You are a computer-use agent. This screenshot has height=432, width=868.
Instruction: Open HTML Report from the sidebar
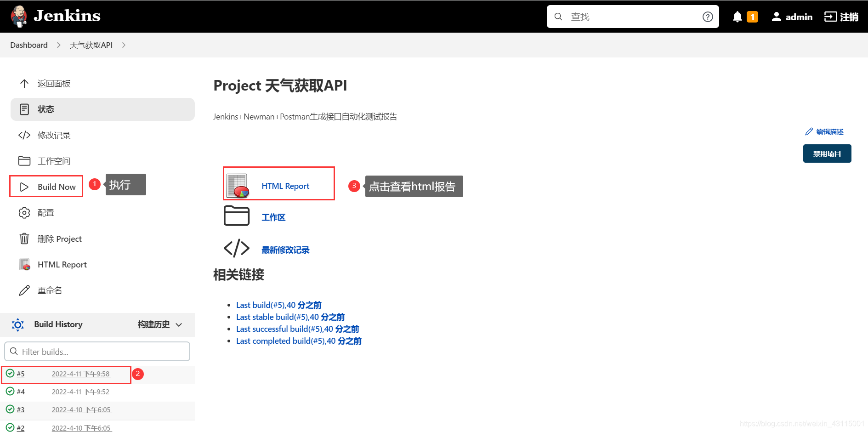tap(102, 264)
